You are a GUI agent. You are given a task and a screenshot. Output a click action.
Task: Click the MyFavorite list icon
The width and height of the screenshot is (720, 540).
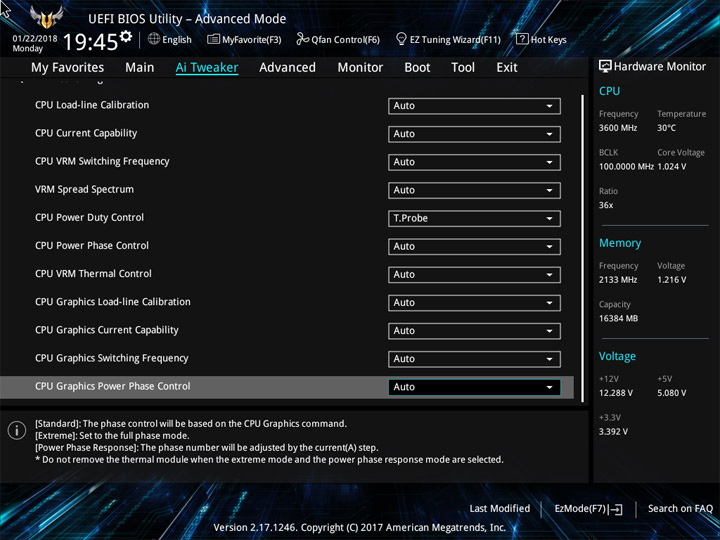tap(213, 39)
